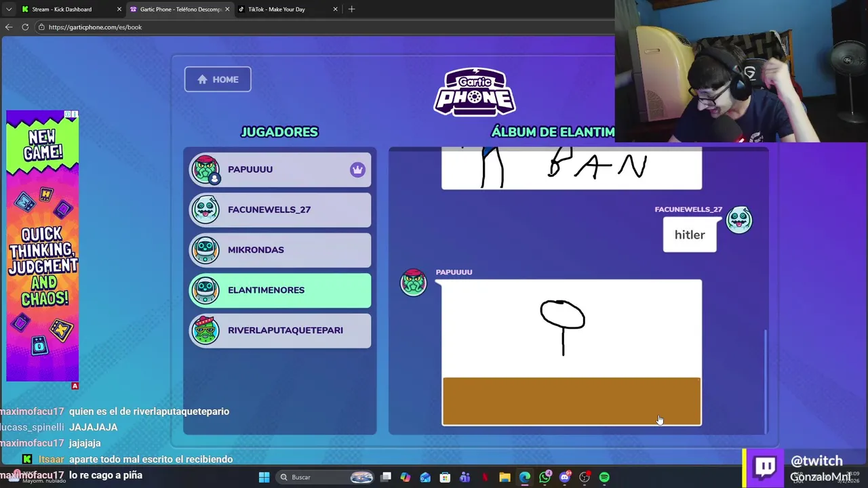The image size is (868, 488).
Task: Open a new browser tab
Action: [351, 9]
